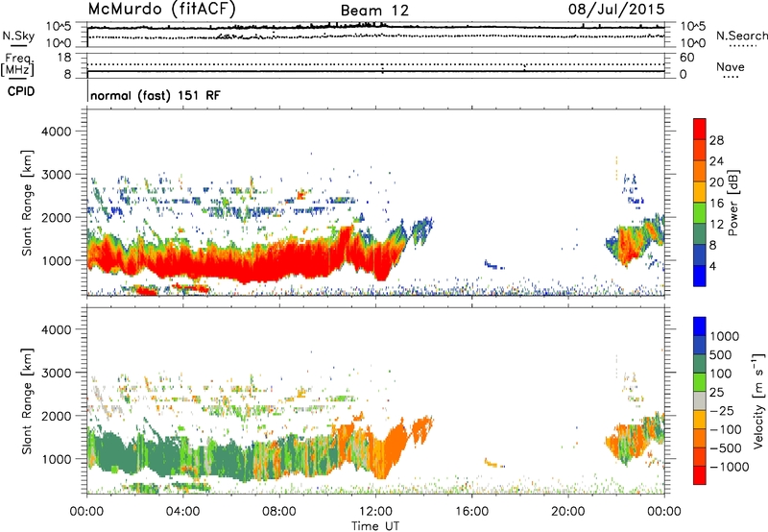Click the large teal-green band in velocity panel
768x532 pixels.
172,453
